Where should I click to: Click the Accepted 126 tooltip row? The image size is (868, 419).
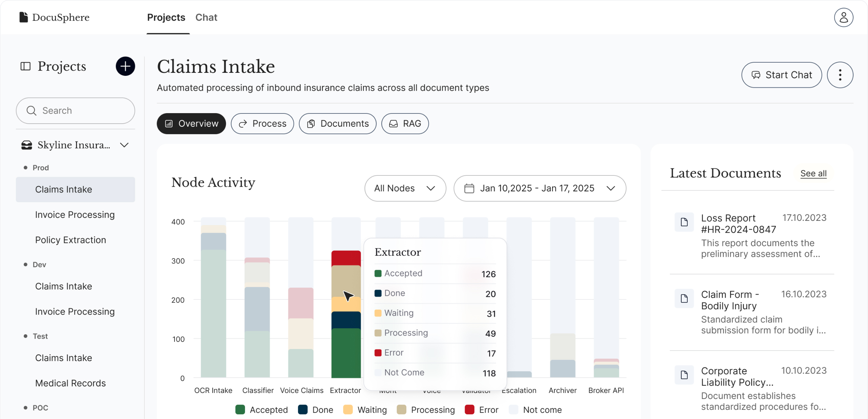[x=435, y=274]
